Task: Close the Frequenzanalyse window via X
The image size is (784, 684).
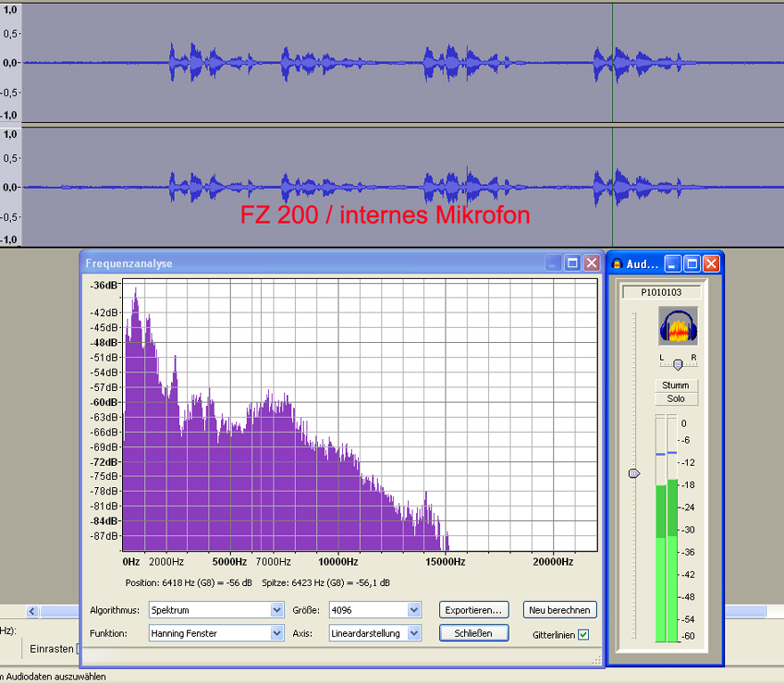Action: click(x=591, y=263)
